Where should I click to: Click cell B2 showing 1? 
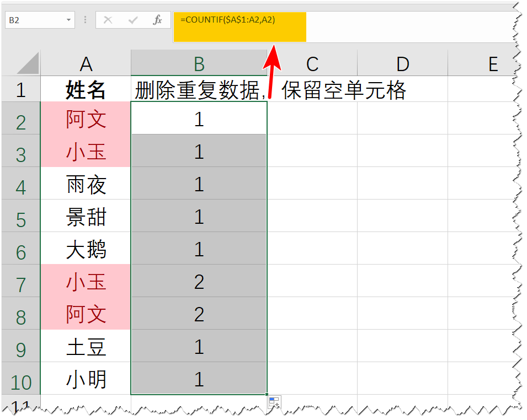click(x=199, y=118)
